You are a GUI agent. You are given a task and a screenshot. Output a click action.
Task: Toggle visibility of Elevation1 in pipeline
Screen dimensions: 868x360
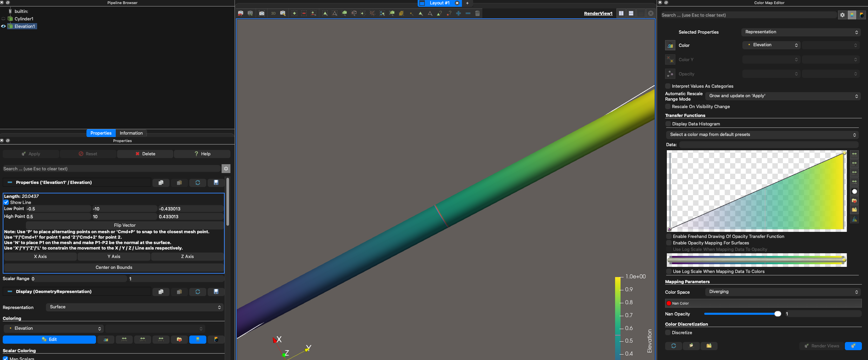tap(3, 26)
